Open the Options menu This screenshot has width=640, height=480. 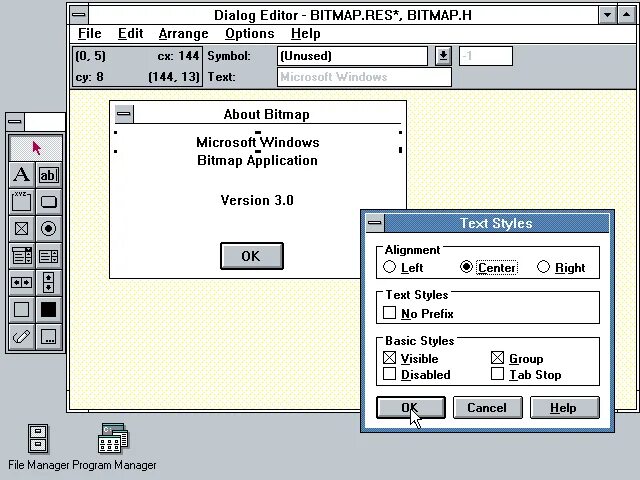click(x=249, y=33)
